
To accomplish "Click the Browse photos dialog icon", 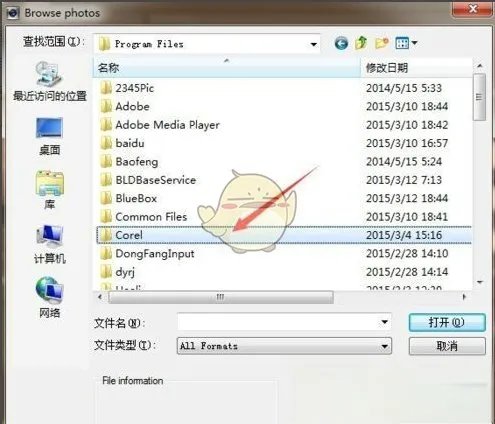I will (x=13, y=13).
